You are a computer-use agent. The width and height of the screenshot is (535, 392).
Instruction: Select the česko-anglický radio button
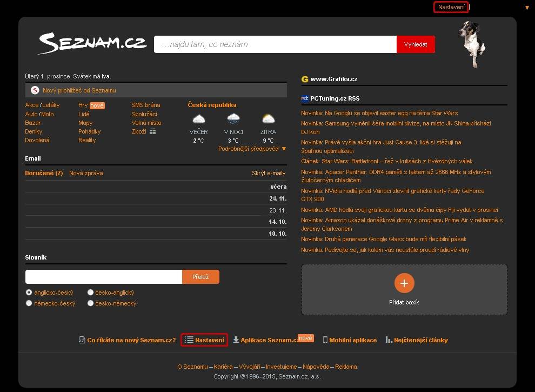pos(90,293)
